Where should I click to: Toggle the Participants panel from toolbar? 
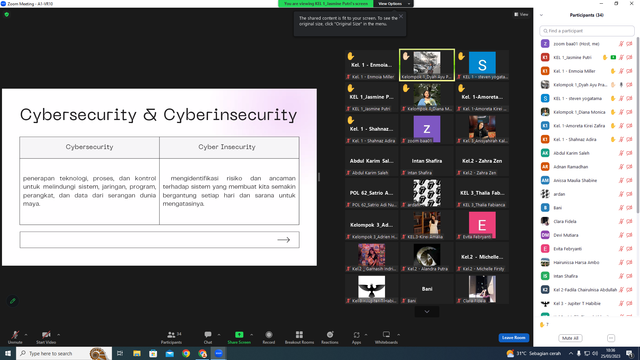click(x=171, y=337)
